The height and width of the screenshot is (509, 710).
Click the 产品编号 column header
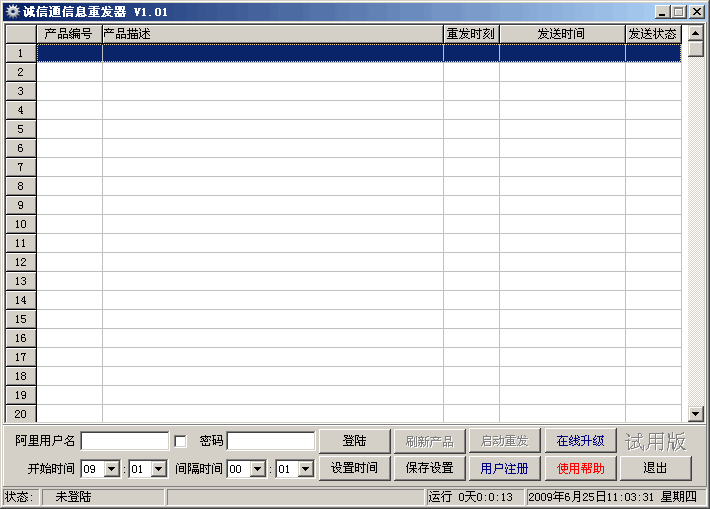pos(69,34)
